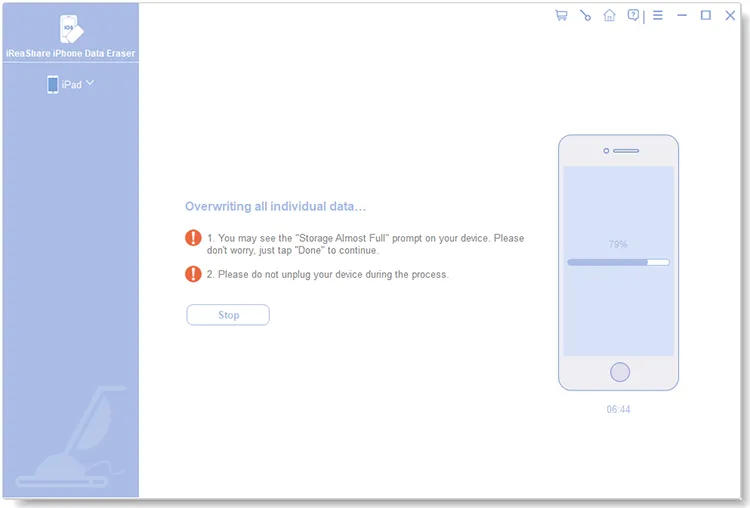The image size is (750, 508).
Task: Open the hamburger menu icon
Action: (x=658, y=15)
